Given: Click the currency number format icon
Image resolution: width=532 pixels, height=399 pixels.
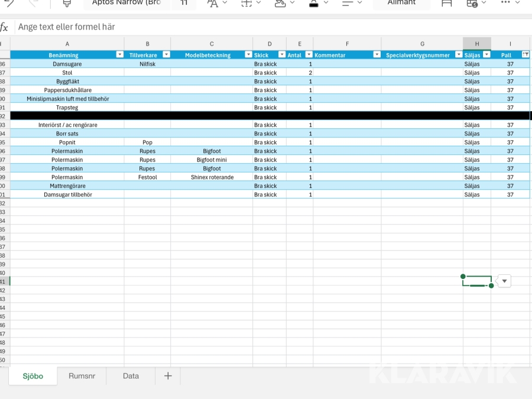Looking at the screenshot, I should [472, 4].
